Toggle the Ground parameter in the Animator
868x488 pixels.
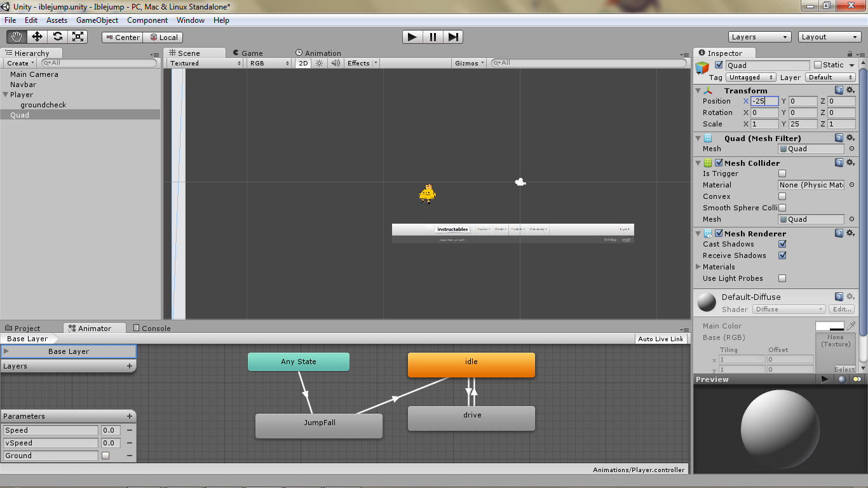pos(105,456)
